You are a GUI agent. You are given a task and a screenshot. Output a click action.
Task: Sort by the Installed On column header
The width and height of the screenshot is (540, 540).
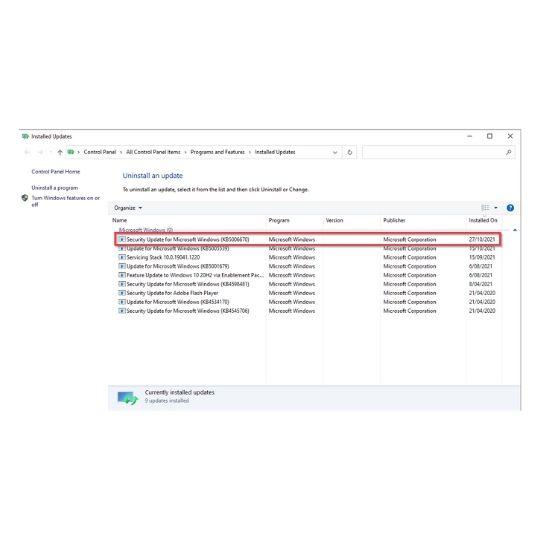tap(483, 220)
